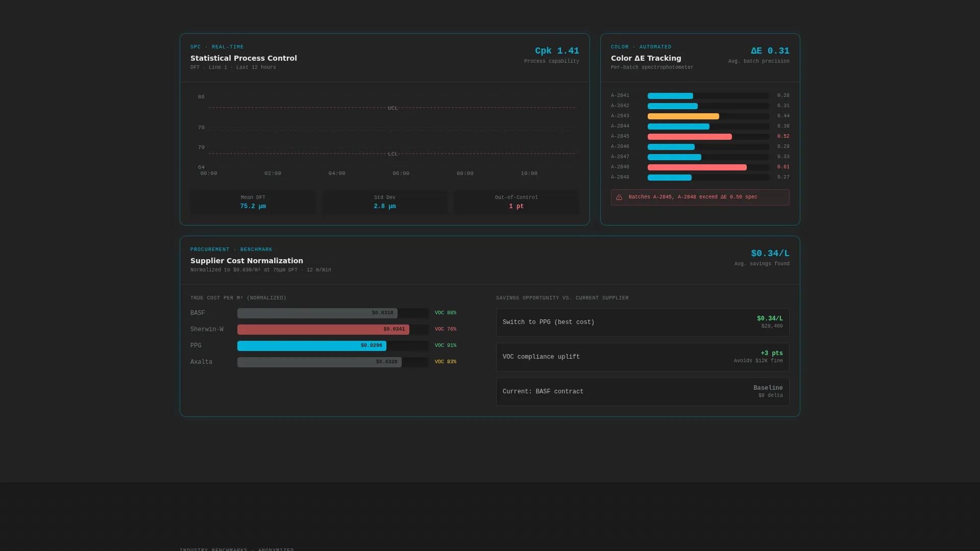The height and width of the screenshot is (551, 980).
Task: Click the Cpk 1.41 process capability value
Action: (557, 51)
